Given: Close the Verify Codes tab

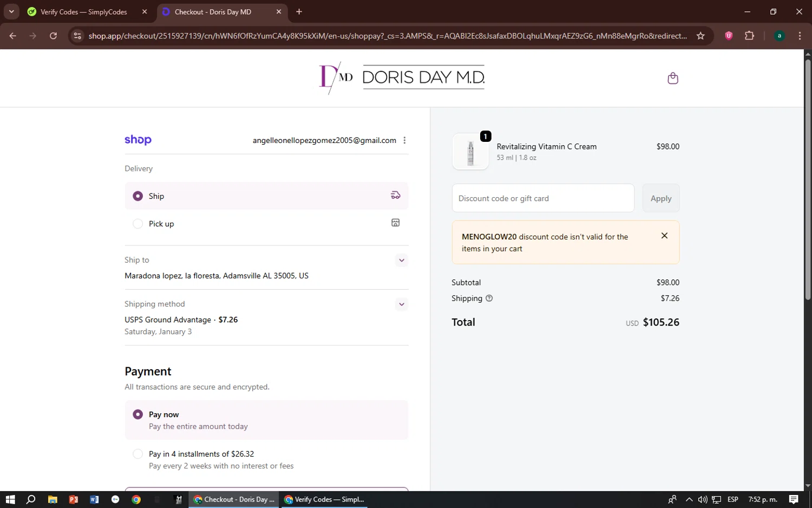Looking at the screenshot, I should [x=145, y=12].
